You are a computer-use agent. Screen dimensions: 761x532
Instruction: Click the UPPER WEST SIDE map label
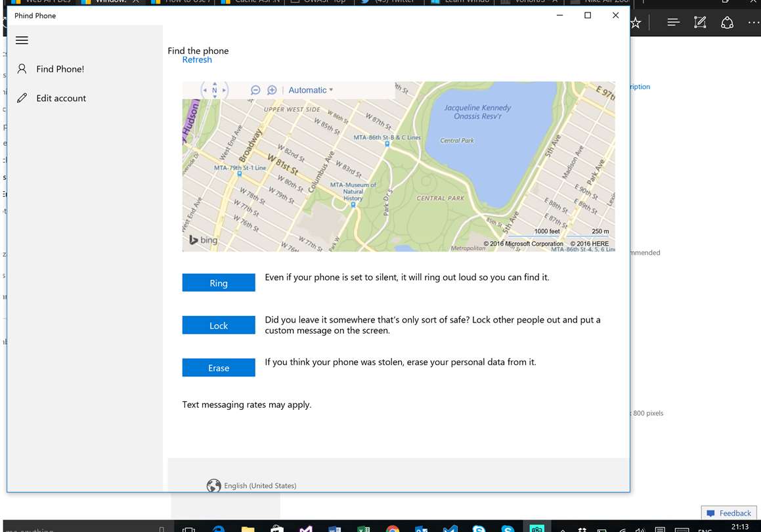pos(292,110)
